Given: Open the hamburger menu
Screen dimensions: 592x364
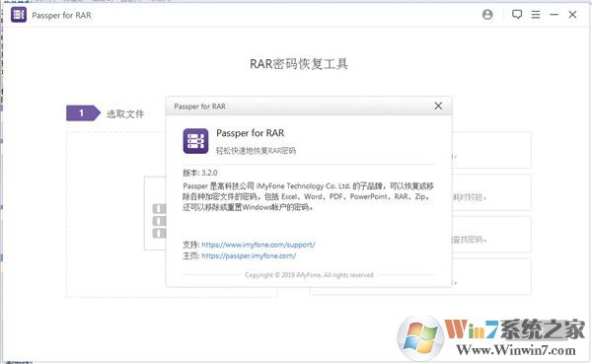Looking at the screenshot, I should pyautogui.click(x=536, y=15).
